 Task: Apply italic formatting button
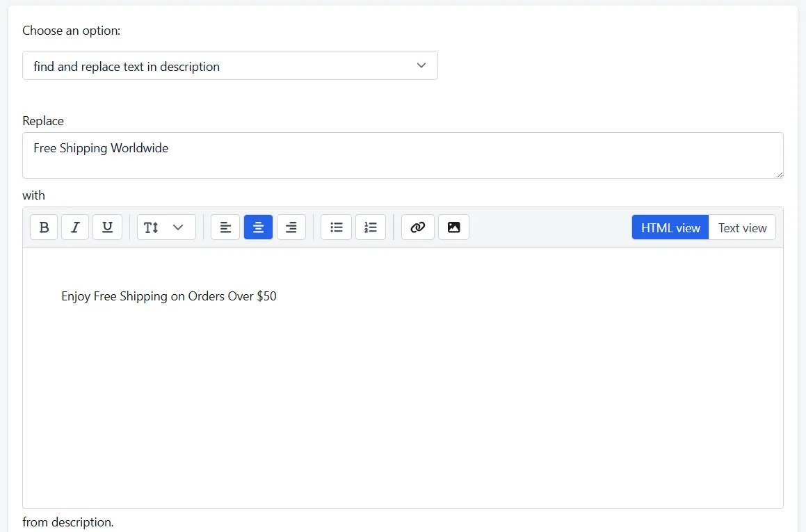point(75,227)
